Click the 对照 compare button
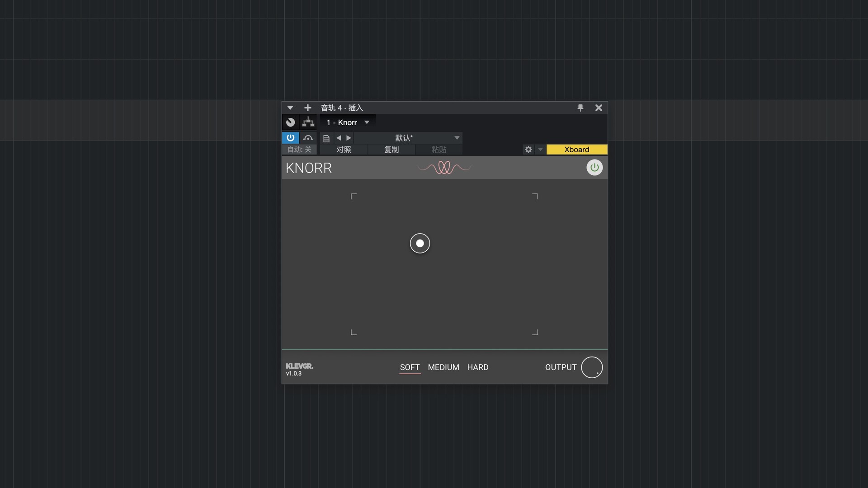The image size is (868, 488). pyautogui.click(x=344, y=150)
